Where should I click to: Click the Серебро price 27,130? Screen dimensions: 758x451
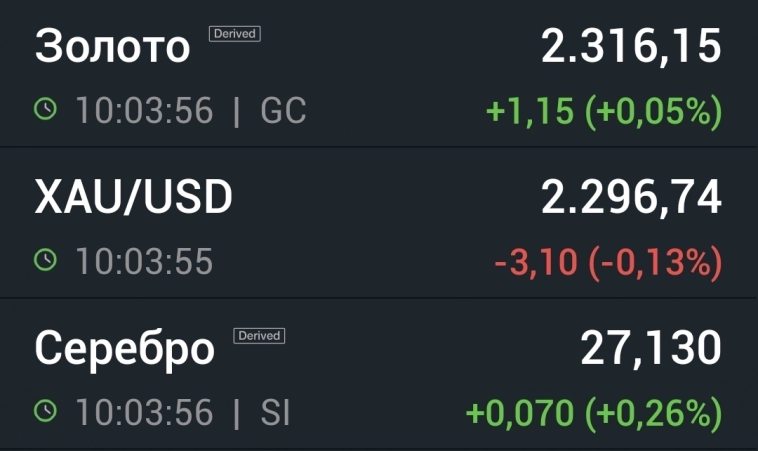point(650,349)
